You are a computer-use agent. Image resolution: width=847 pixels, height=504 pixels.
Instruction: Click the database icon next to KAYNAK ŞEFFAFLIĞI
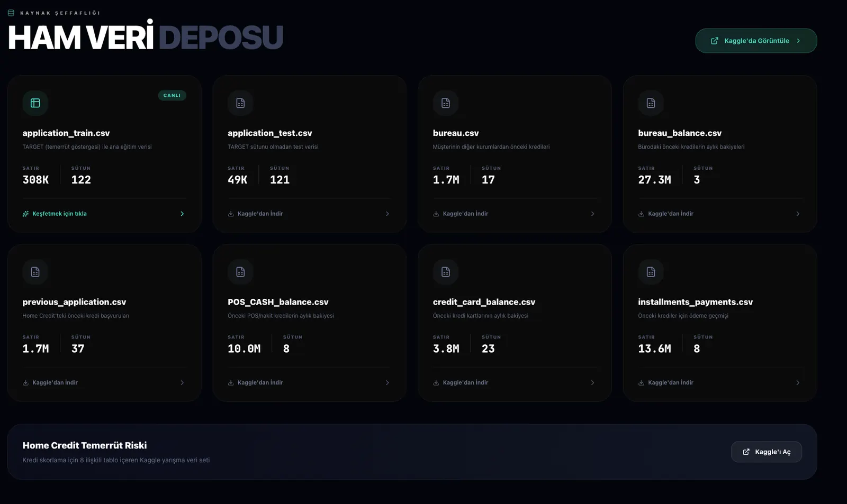(x=10, y=12)
